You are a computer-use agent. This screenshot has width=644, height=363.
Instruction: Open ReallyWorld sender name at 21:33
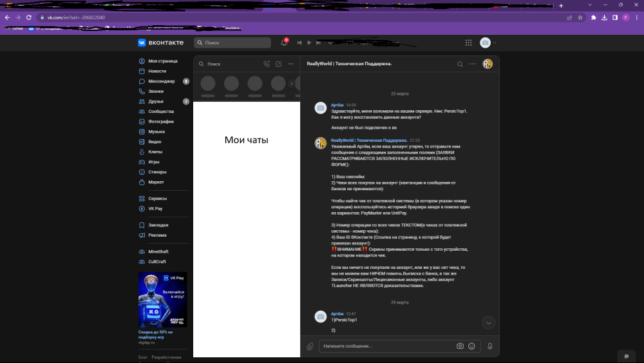pos(369,141)
